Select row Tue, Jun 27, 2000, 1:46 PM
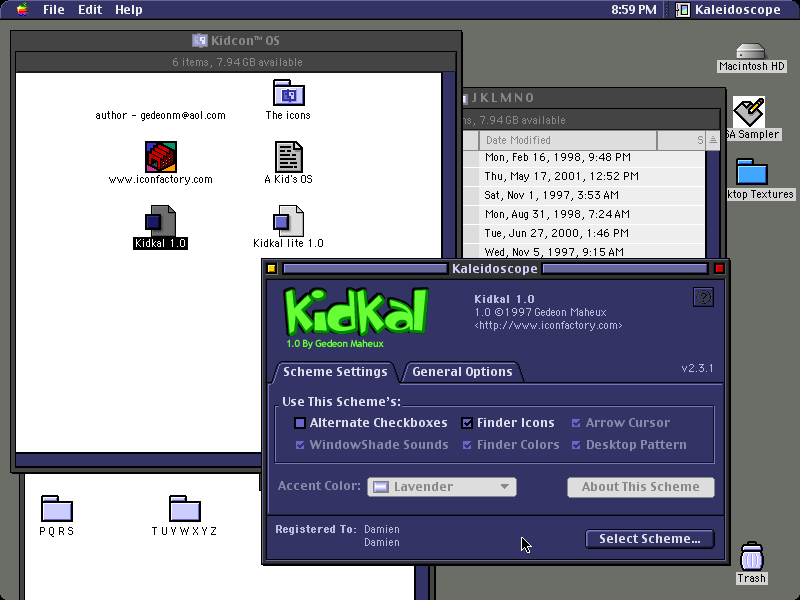The image size is (800, 600). (x=584, y=233)
